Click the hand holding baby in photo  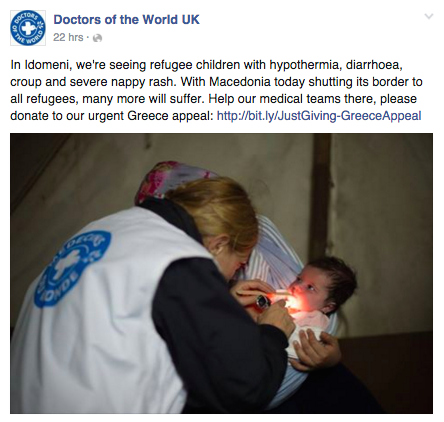[x=317, y=349]
